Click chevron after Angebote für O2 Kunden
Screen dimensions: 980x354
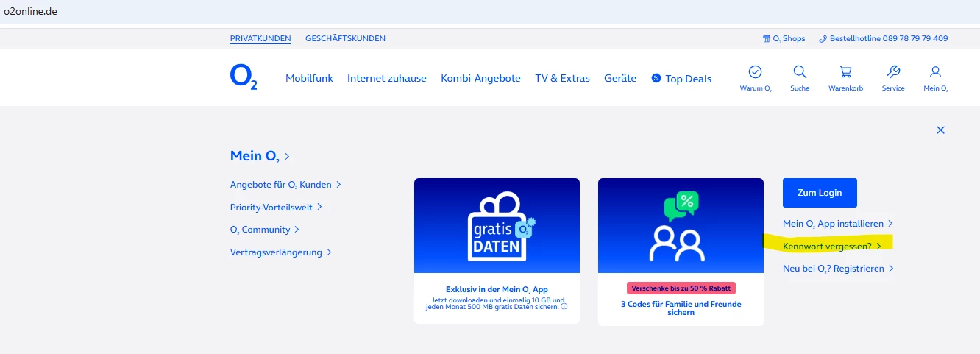tap(338, 185)
